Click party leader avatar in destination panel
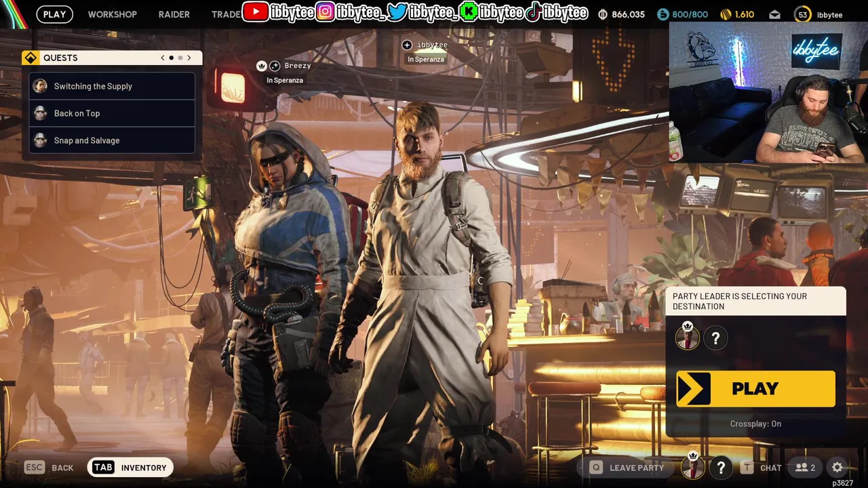 click(x=688, y=337)
